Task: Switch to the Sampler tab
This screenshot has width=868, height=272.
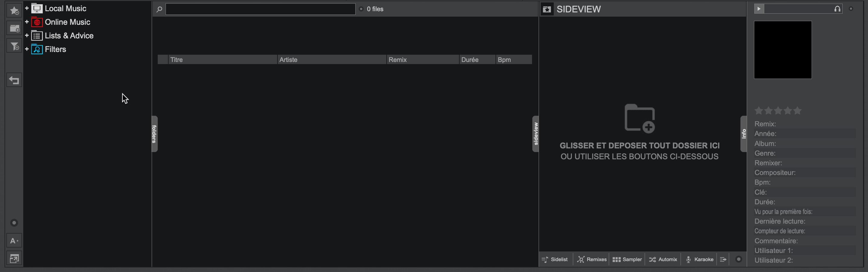Action: coord(627,260)
